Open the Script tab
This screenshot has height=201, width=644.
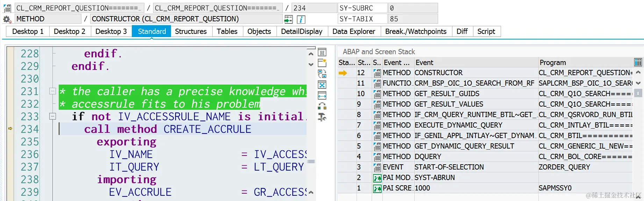coord(486,31)
